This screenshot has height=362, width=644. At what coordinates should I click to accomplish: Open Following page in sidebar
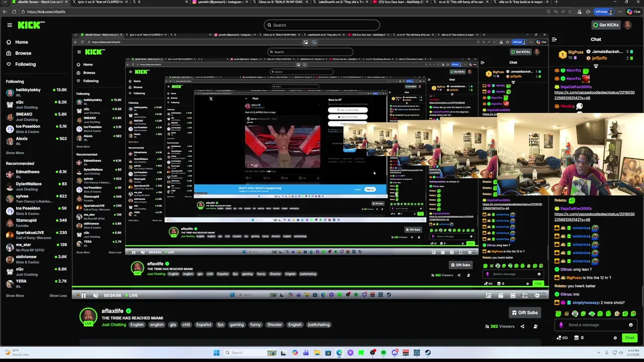pos(25,64)
